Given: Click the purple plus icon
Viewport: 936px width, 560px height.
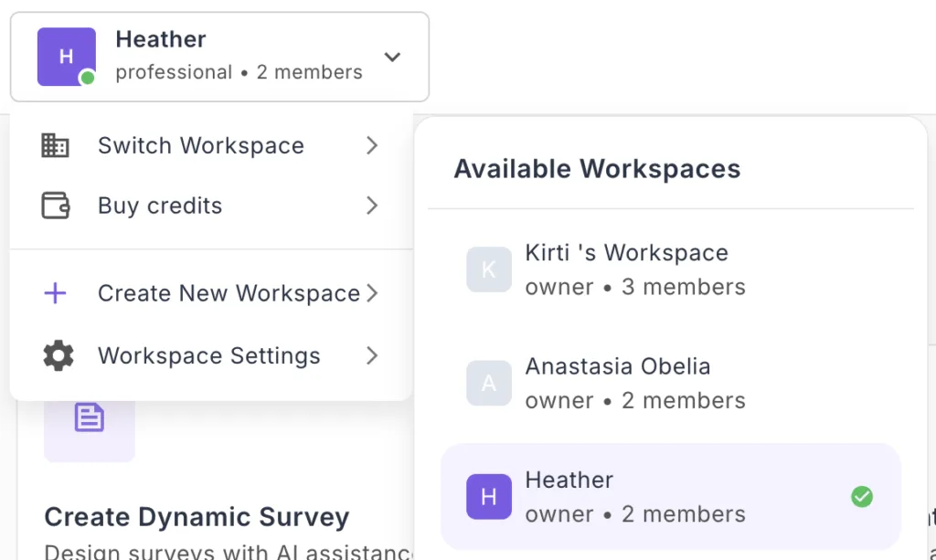Looking at the screenshot, I should click(x=56, y=293).
